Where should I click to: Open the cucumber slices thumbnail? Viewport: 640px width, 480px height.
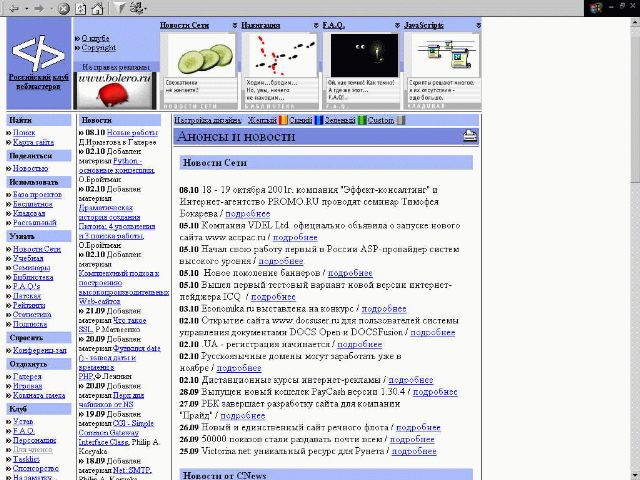202,56
